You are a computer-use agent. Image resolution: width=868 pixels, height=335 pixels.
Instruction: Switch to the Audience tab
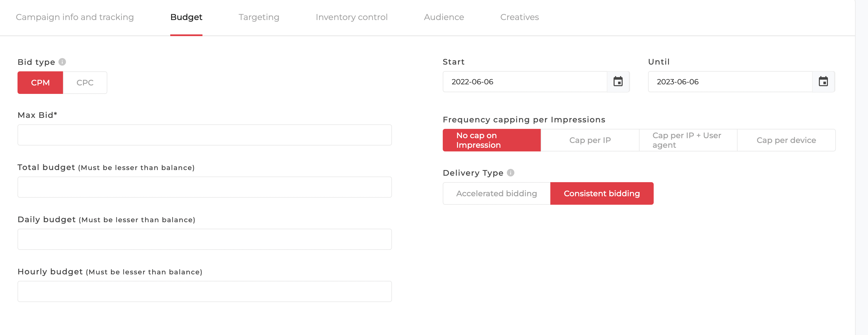pos(444,17)
